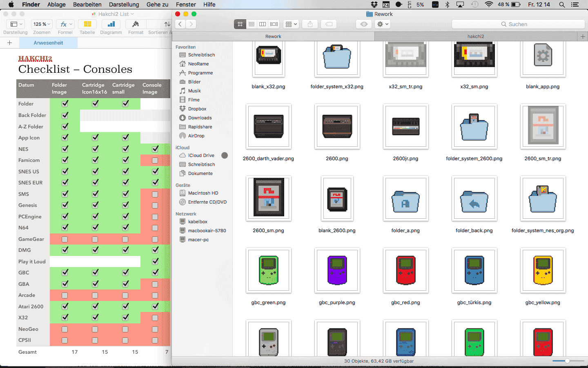Viewport: 588px width, 368px height.
Task: Open the Gehe zu menu
Action: click(157, 4)
